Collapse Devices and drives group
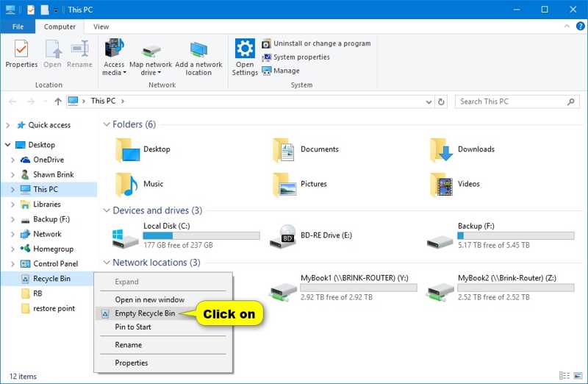This screenshot has width=588, height=384. click(107, 210)
